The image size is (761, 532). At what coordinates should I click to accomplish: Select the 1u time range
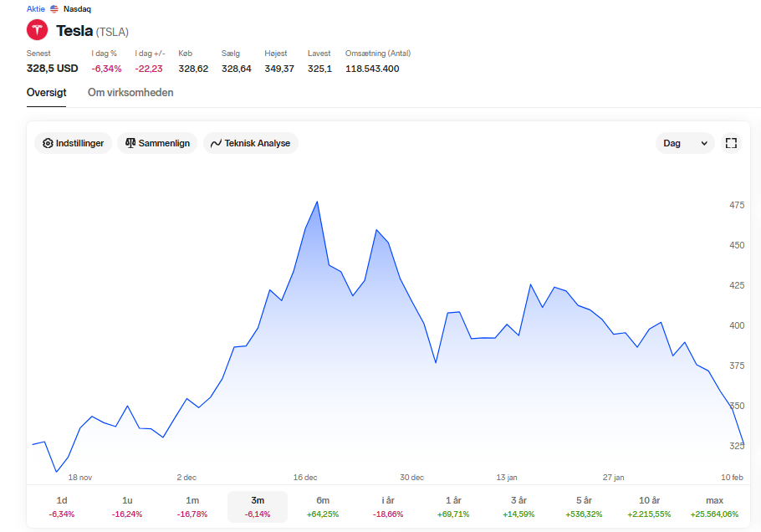pos(127,507)
